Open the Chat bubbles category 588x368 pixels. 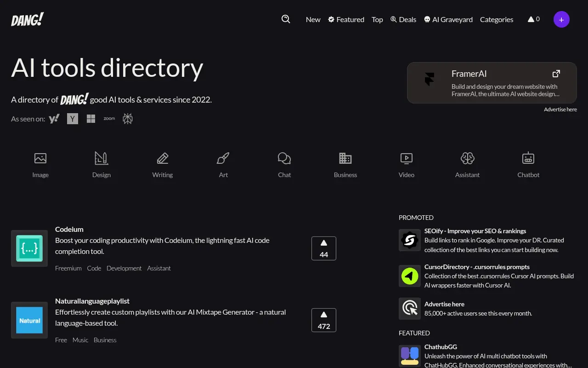pos(284,159)
